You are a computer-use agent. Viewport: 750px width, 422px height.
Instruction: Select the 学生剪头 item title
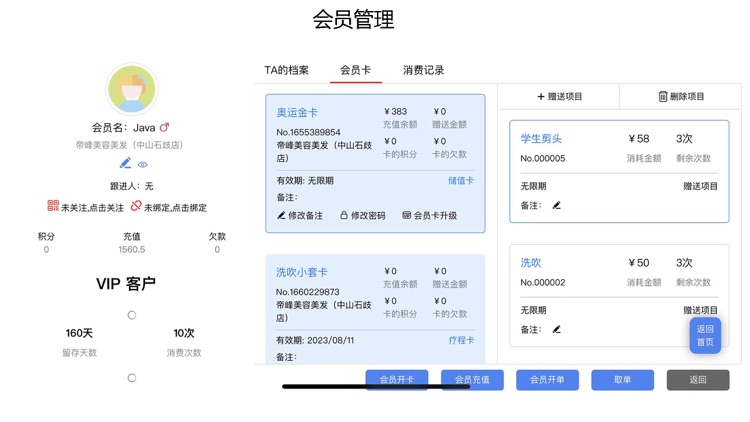541,139
